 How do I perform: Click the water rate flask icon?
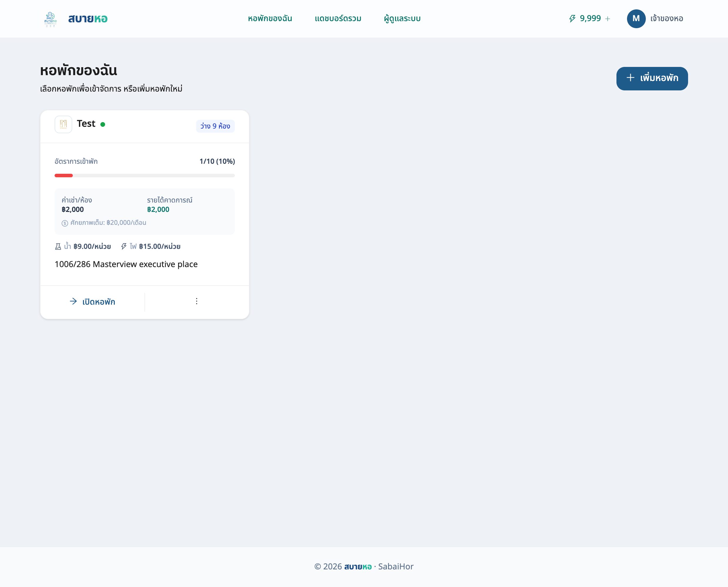click(x=58, y=247)
